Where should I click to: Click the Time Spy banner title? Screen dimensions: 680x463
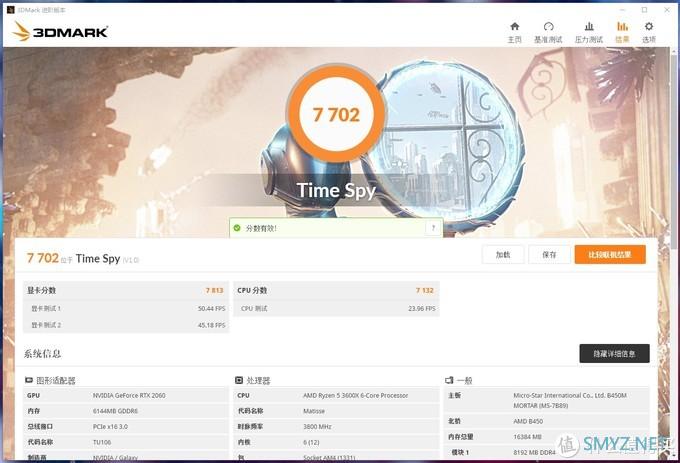point(336,190)
